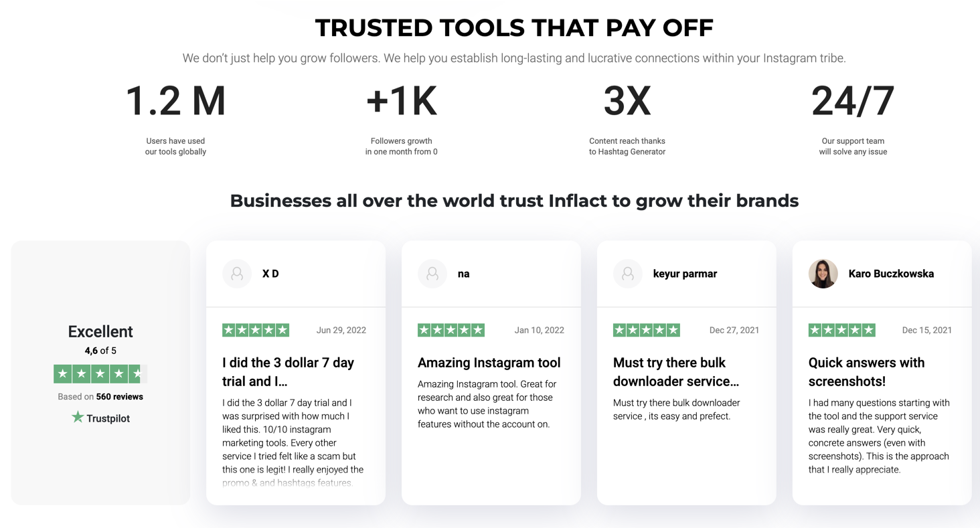Click the reviewer name keyur parmar
The width and height of the screenshot is (980, 528).
(685, 274)
